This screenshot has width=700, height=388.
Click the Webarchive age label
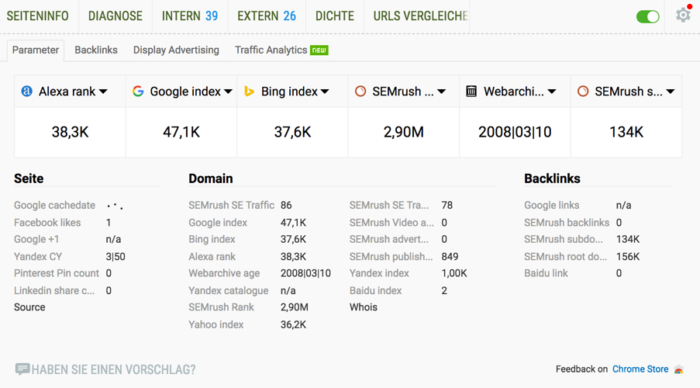tap(224, 273)
